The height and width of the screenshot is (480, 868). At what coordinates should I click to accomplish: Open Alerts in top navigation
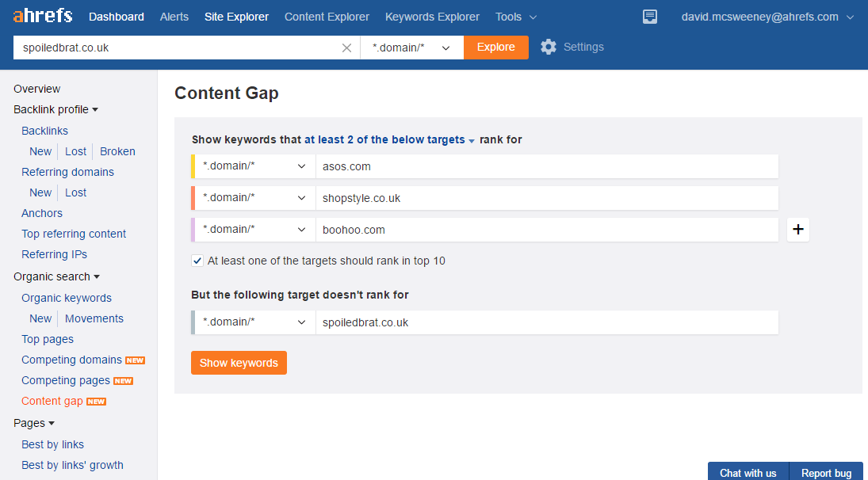point(174,17)
